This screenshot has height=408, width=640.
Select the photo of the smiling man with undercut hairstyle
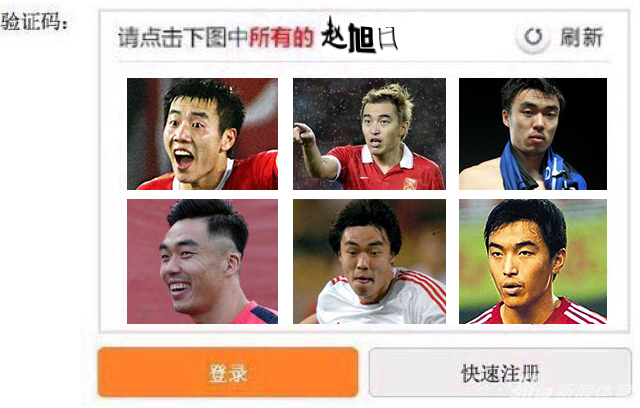202,262
